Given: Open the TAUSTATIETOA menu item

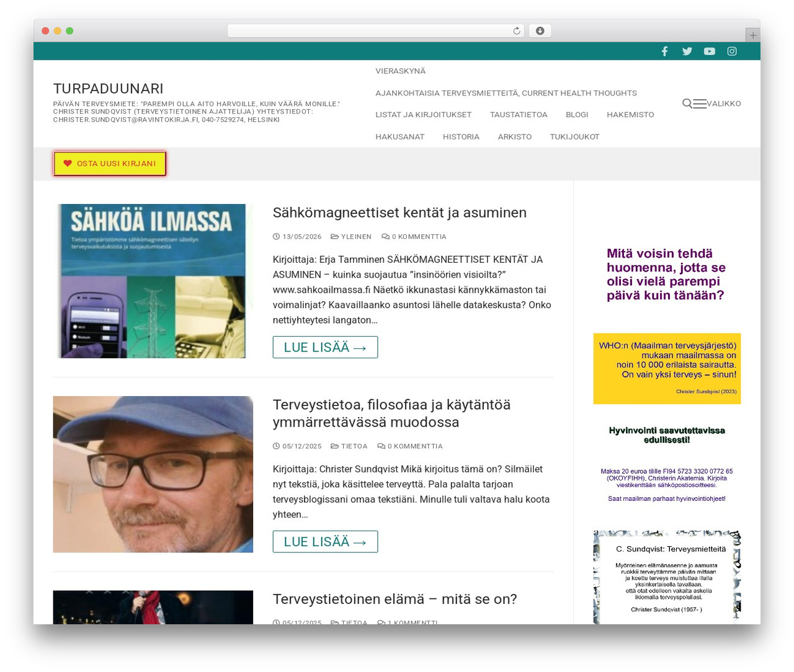Looking at the screenshot, I should 519,115.
